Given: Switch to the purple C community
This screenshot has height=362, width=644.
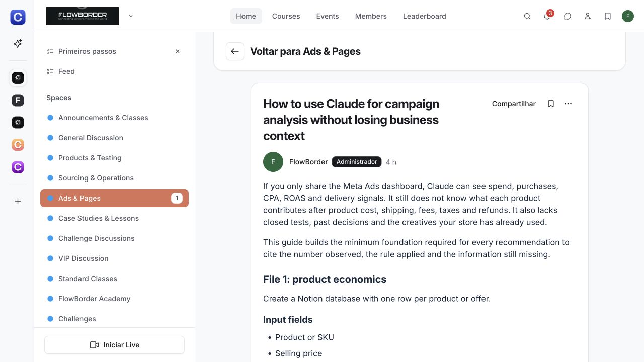Looking at the screenshot, I should click(18, 167).
